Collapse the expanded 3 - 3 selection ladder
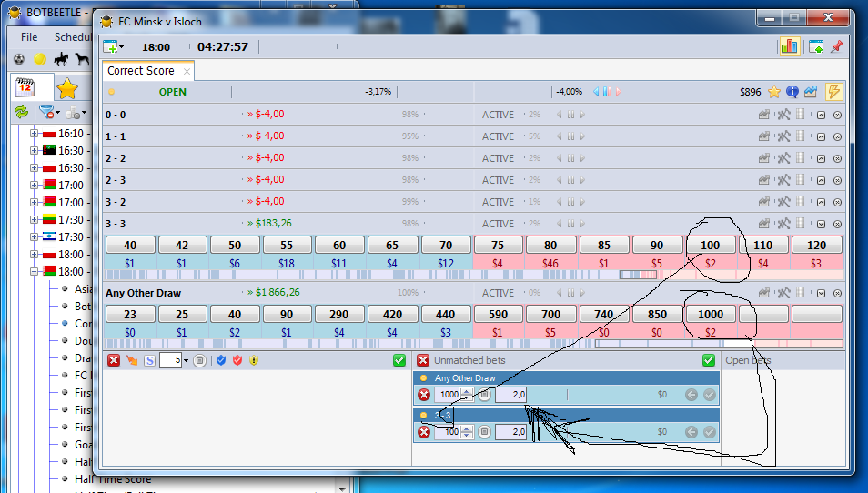The width and height of the screenshot is (868, 493). (x=821, y=224)
